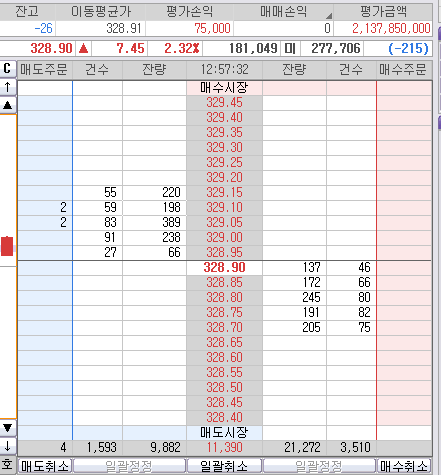Screen dimensions: 441x475
Task: Click the 평가손익 value 75,000
Action: click(212, 28)
